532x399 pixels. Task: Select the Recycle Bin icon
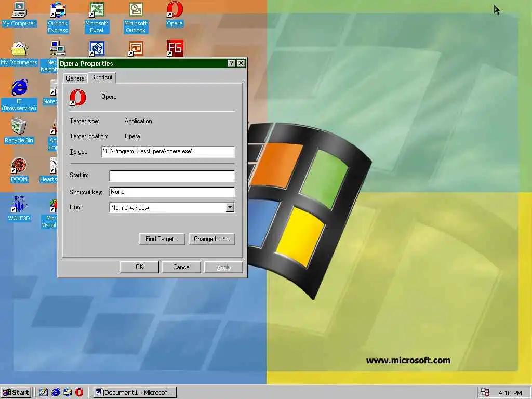pos(19,131)
